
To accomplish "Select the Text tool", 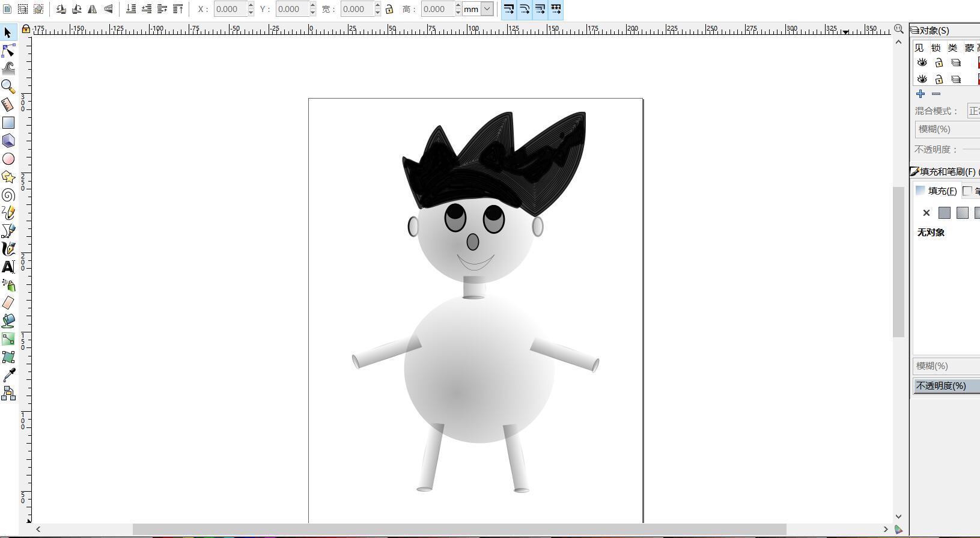I will [x=8, y=267].
